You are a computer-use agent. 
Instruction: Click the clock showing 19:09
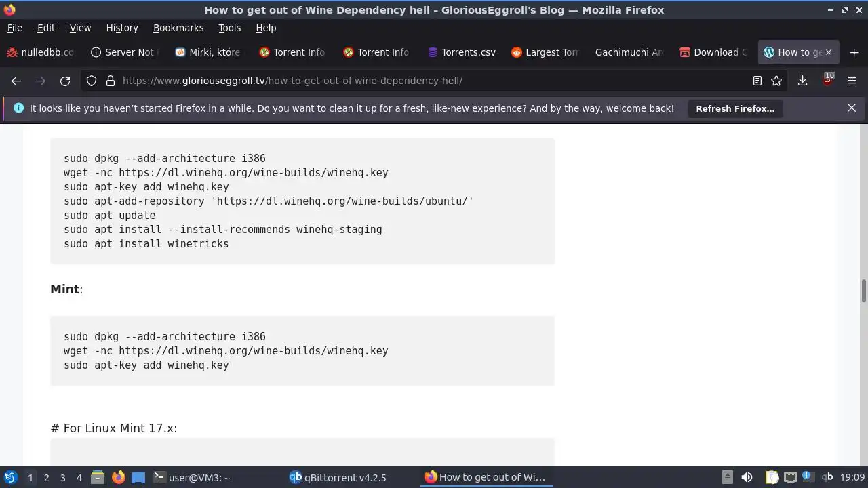coord(852,477)
